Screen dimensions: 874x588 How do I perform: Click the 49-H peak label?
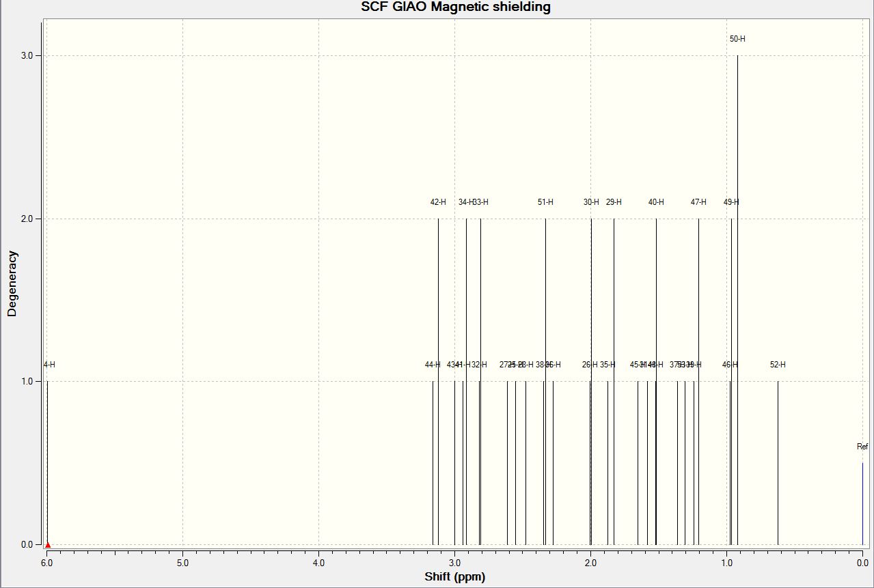731,202
